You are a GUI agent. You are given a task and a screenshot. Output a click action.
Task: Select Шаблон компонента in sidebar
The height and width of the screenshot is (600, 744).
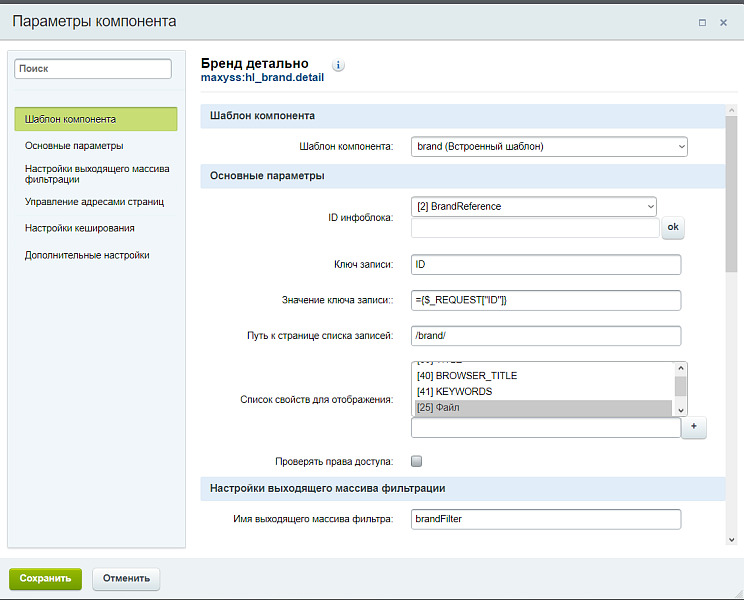95,119
